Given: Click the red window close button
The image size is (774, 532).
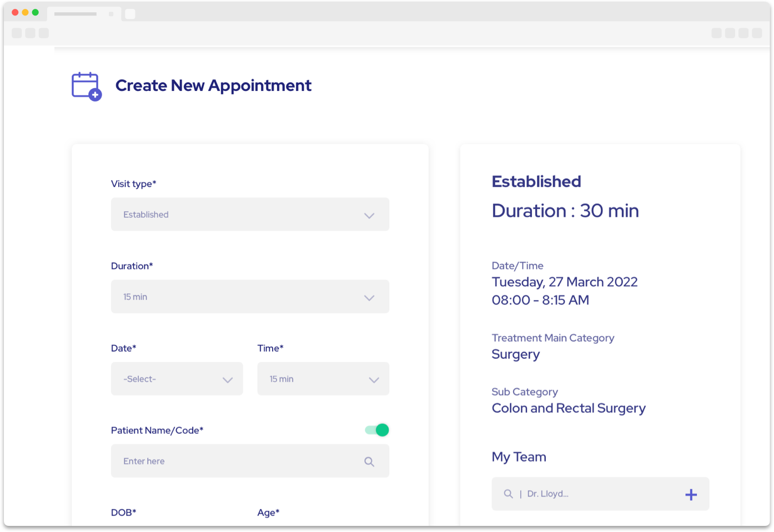Looking at the screenshot, I should pos(15,12).
